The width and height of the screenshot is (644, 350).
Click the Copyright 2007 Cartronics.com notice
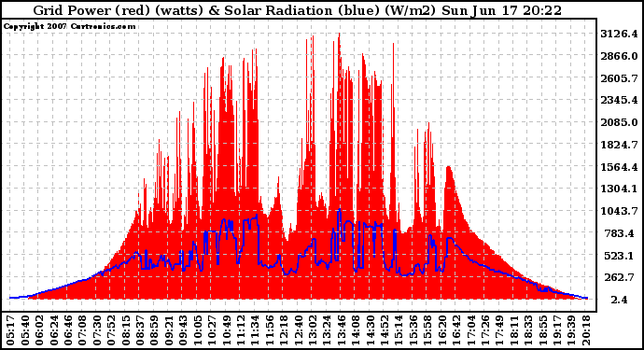click(x=69, y=26)
